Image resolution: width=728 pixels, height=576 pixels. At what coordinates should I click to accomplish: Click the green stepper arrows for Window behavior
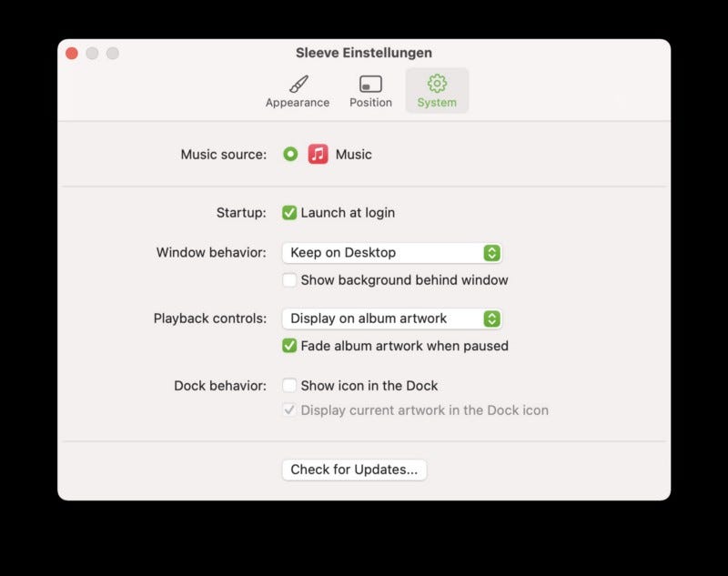pyautogui.click(x=491, y=253)
